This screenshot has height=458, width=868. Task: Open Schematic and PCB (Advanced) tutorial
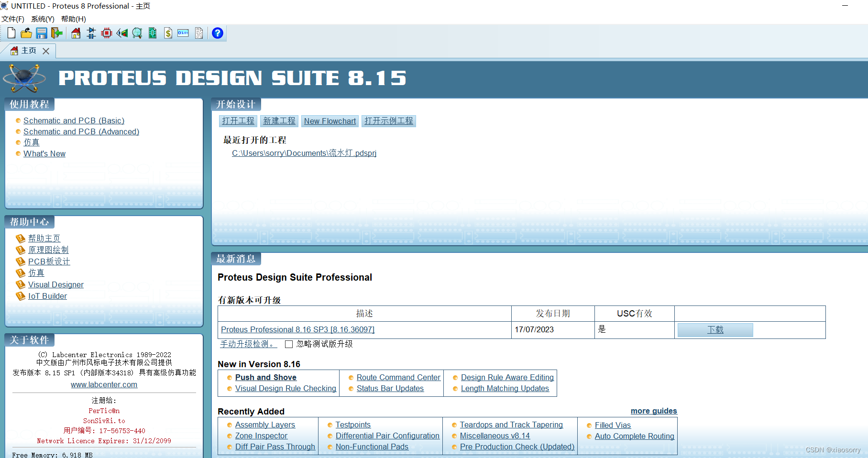(x=81, y=131)
